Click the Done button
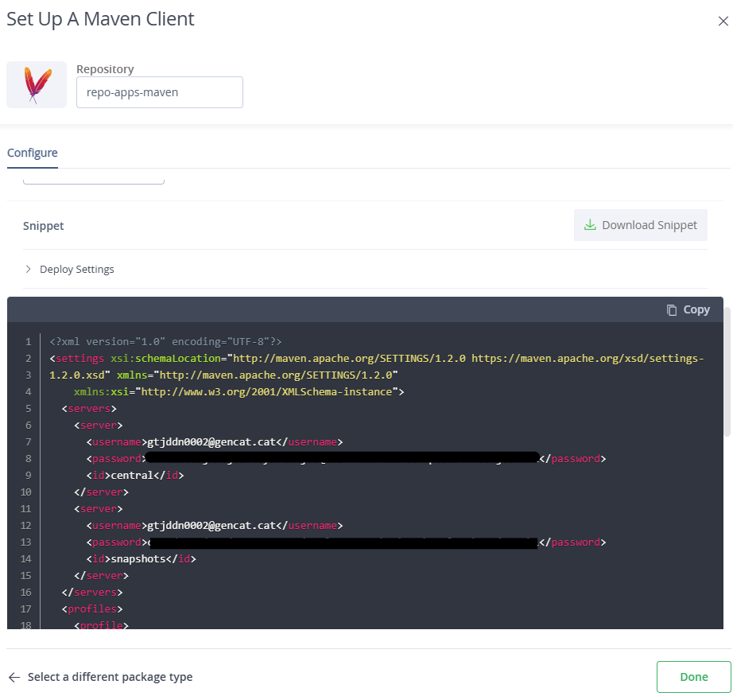733x700 pixels. (692, 676)
